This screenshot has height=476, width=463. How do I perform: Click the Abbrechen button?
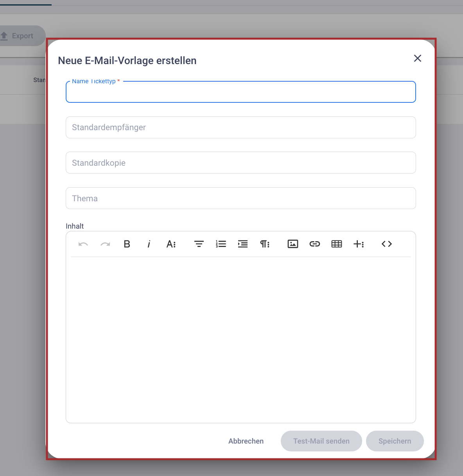pos(246,441)
